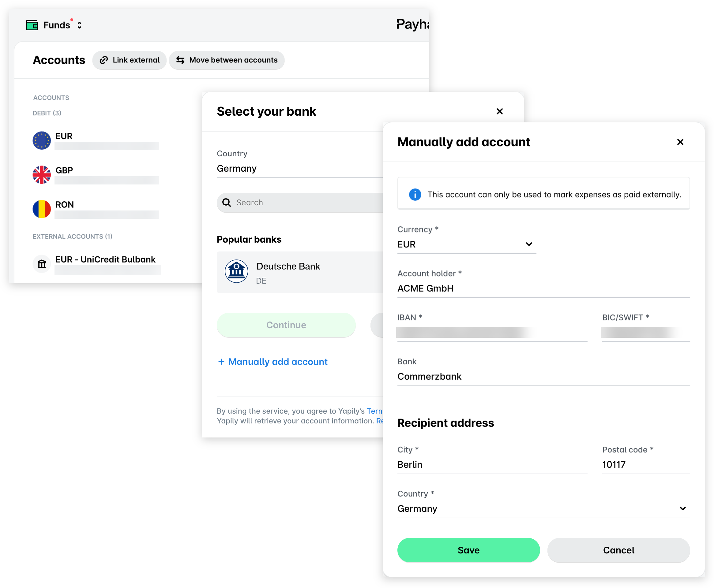
Task: Click the Bank field with Commerzbank
Action: click(x=543, y=376)
